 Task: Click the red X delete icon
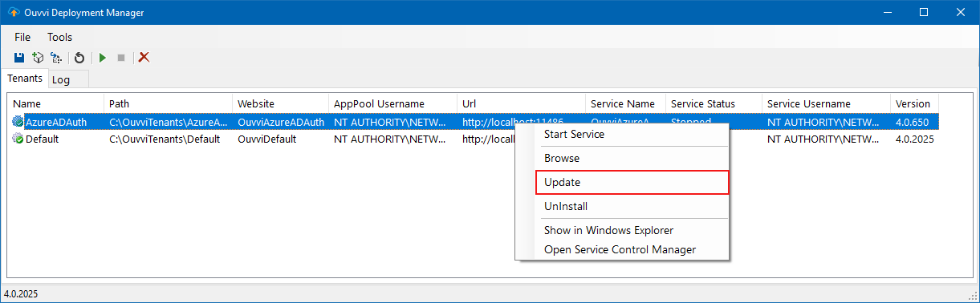point(144,58)
